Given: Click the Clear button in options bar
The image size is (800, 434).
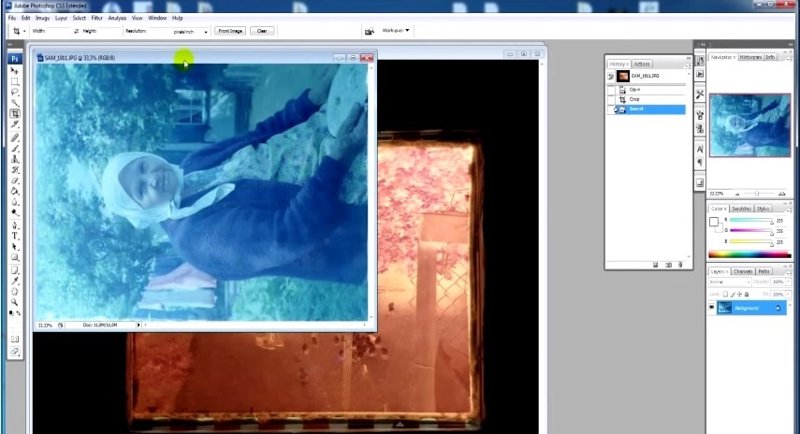Looking at the screenshot, I should click(262, 31).
